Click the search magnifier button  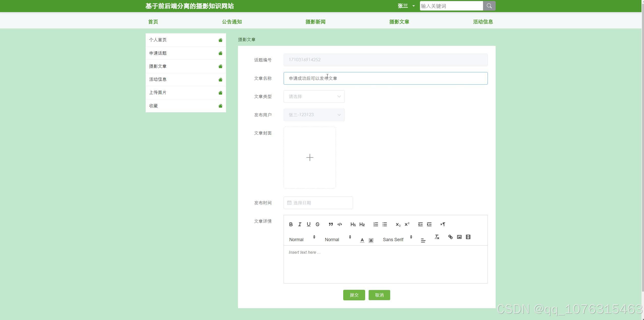tap(489, 6)
